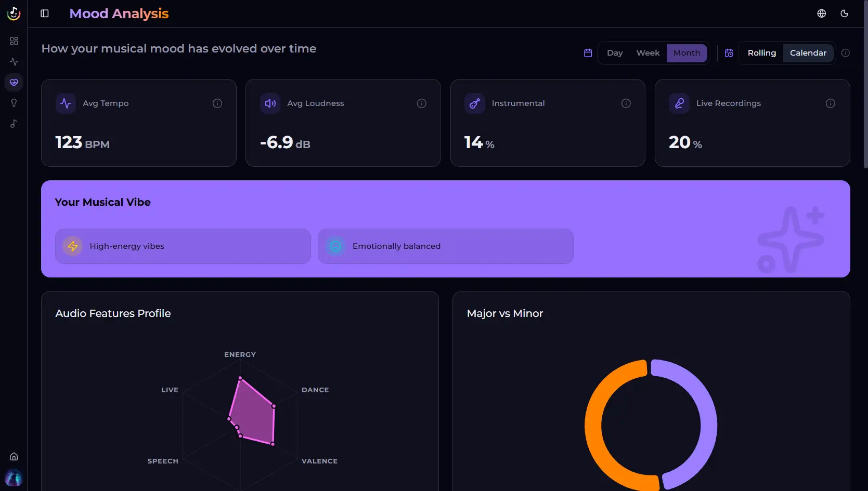Click the Your Musical Vibe heading

point(103,202)
